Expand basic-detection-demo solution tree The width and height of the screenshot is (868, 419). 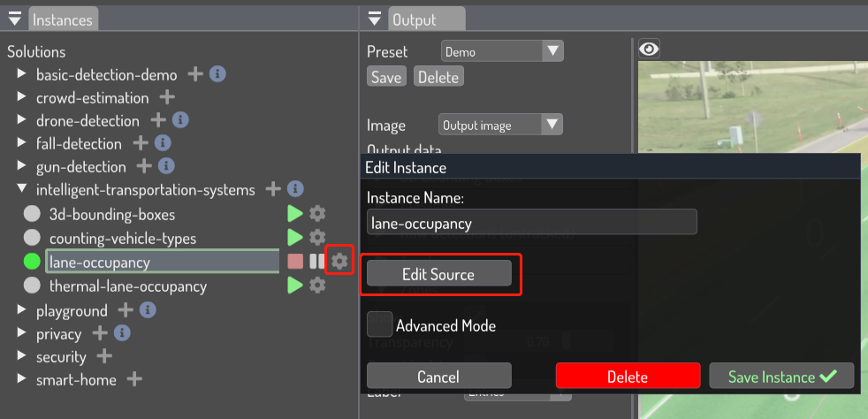tap(21, 73)
